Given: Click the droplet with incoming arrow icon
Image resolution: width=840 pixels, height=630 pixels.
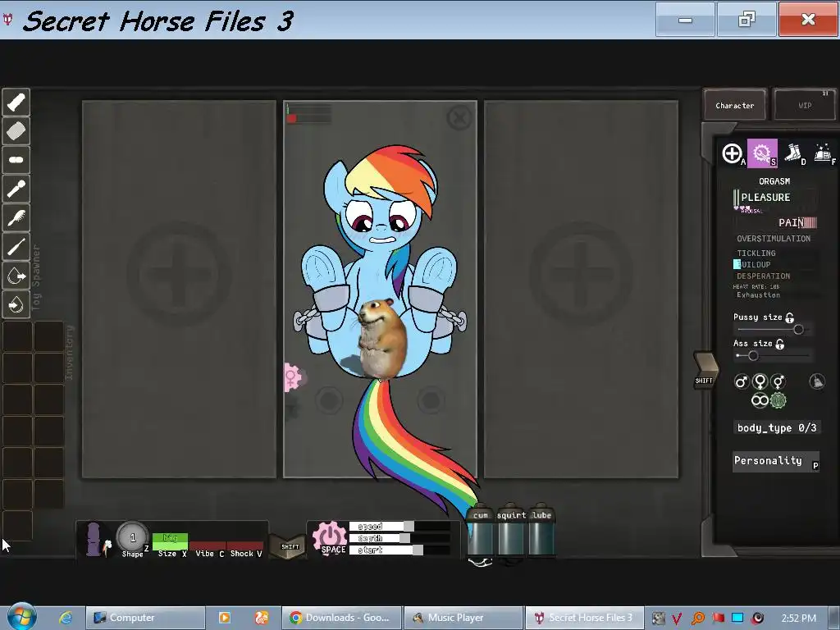Looking at the screenshot, I should 16,305.
